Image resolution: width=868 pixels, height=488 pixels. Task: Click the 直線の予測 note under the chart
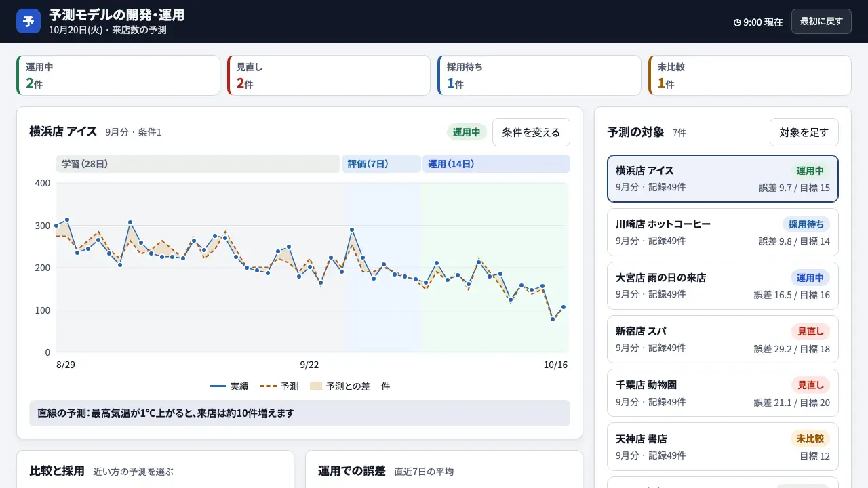coord(300,413)
